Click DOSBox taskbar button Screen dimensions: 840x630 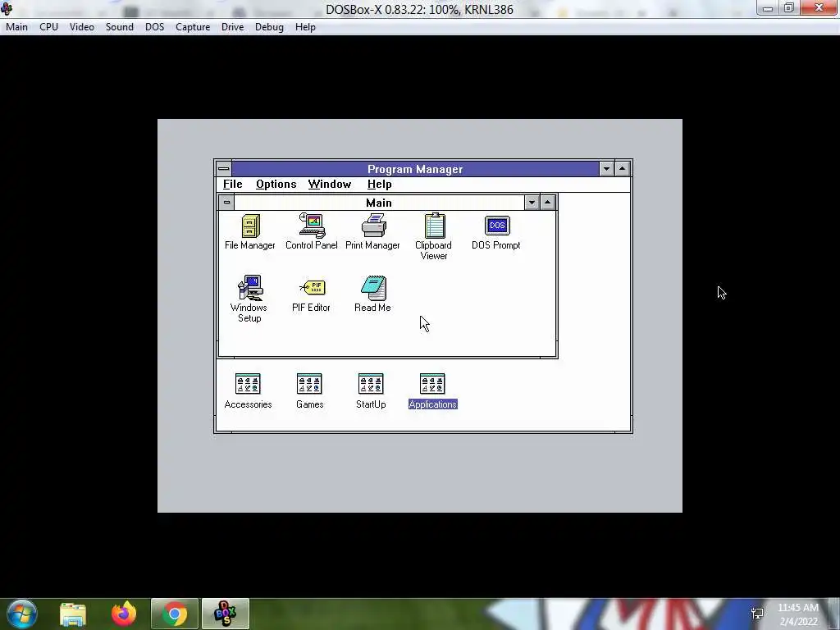(x=226, y=614)
